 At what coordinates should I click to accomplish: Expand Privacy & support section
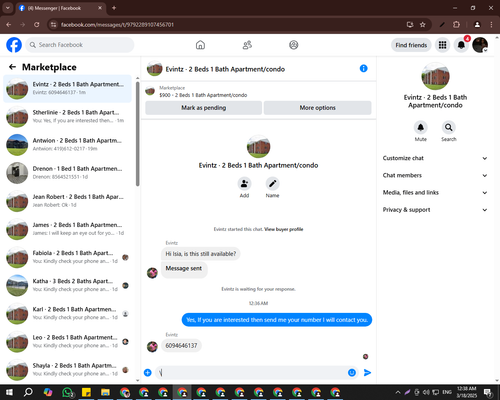click(x=435, y=210)
